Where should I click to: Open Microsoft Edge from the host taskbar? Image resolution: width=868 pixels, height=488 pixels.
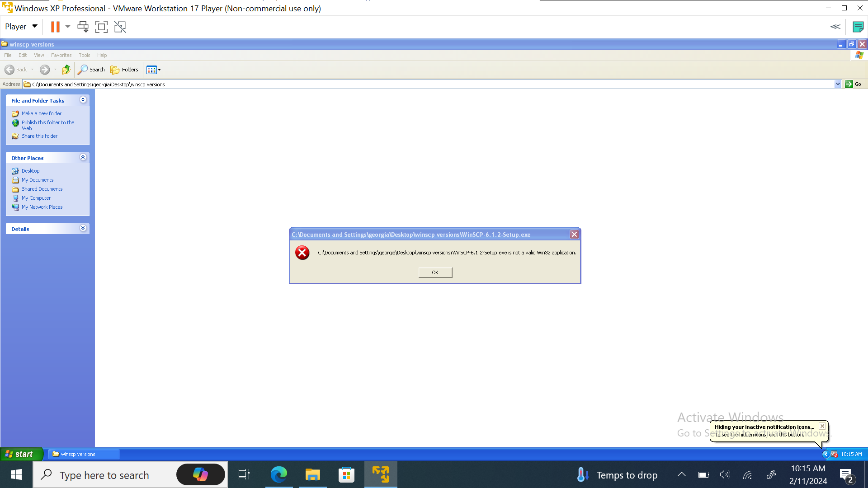coord(278,474)
